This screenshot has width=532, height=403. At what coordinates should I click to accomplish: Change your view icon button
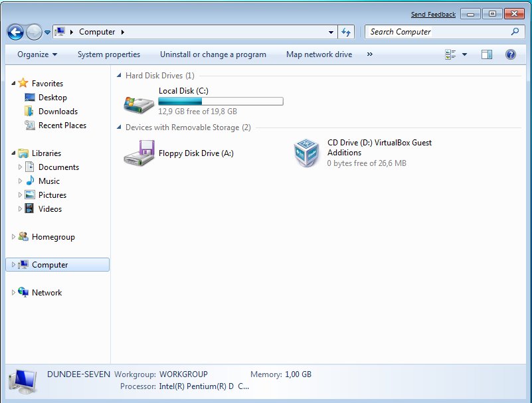(x=450, y=54)
